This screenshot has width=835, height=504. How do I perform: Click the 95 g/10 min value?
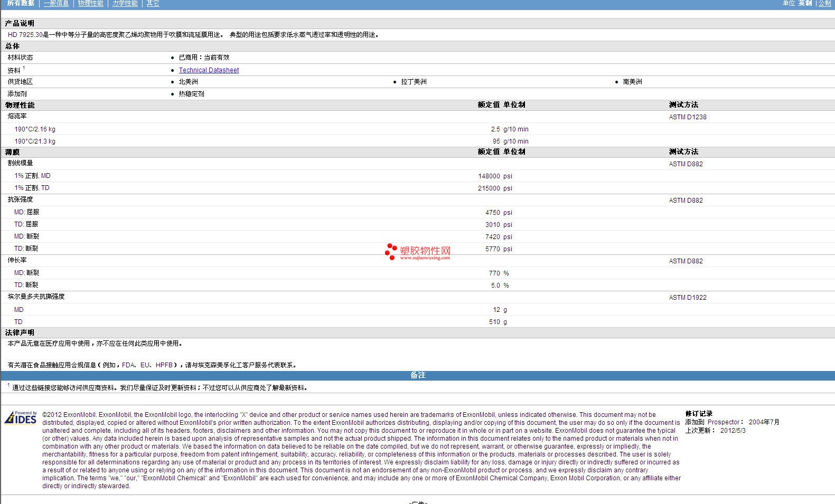(510, 141)
